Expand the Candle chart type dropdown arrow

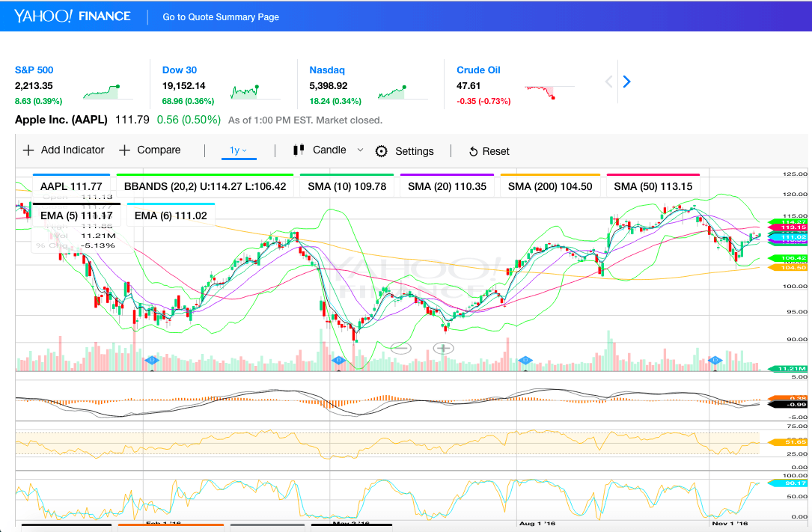point(361,150)
